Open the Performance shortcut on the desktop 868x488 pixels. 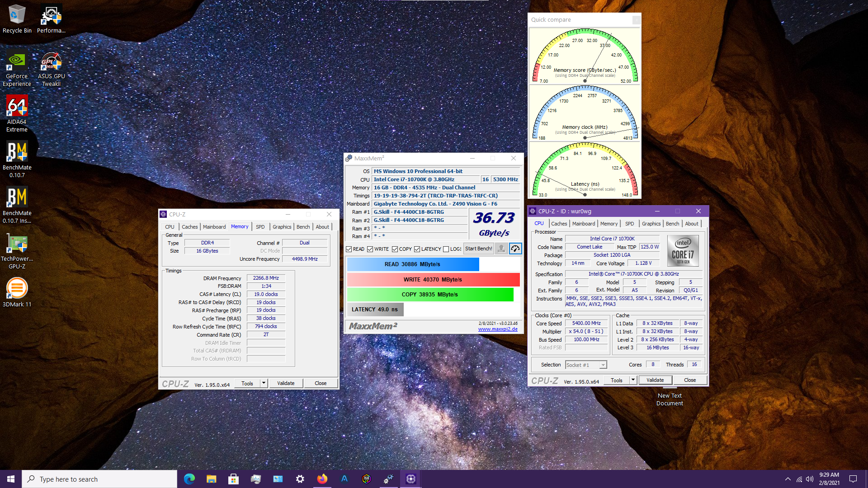(x=51, y=19)
